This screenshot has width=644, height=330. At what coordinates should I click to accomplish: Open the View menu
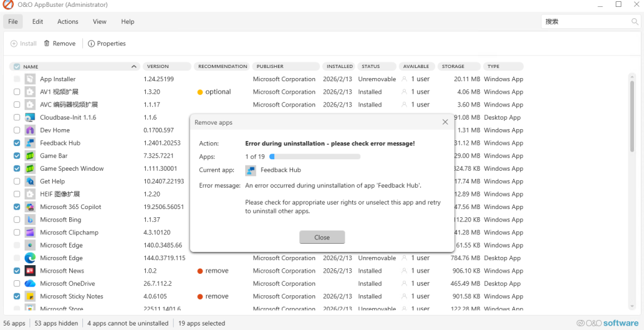(x=99, y=21)
